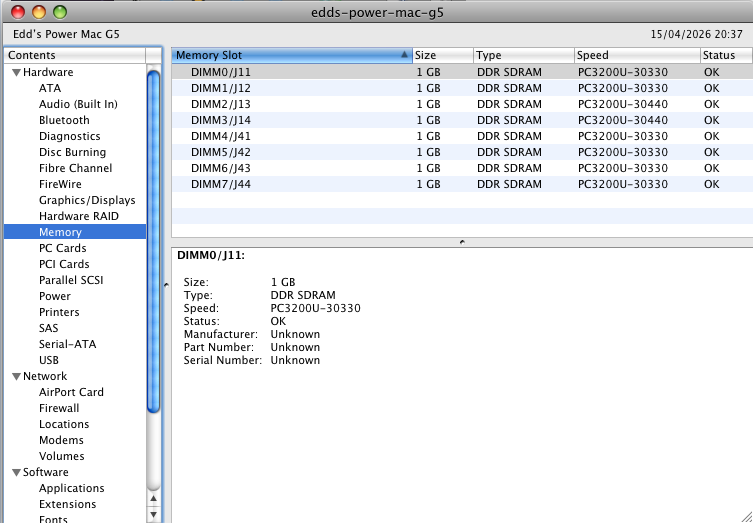Image resolution: width=753 pixels, height=523 pixels.
Task: Click the OK status in DIMM7 row
Action: pyautogui.click(x=712, y=184)
